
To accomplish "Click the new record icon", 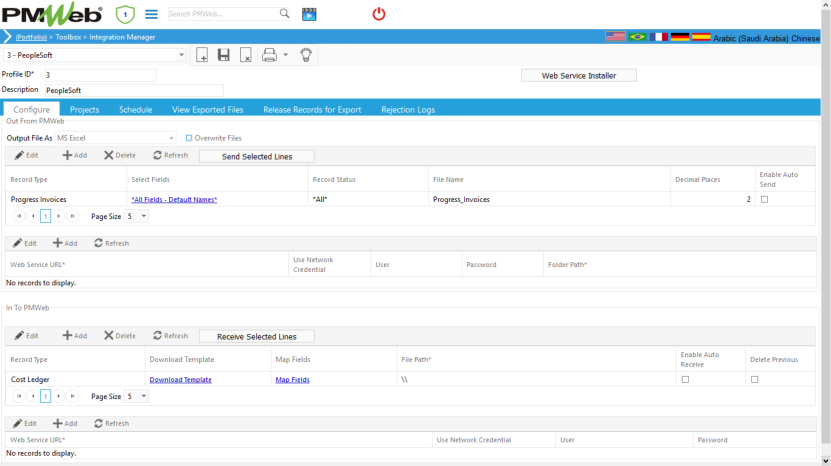I will 202,55.
